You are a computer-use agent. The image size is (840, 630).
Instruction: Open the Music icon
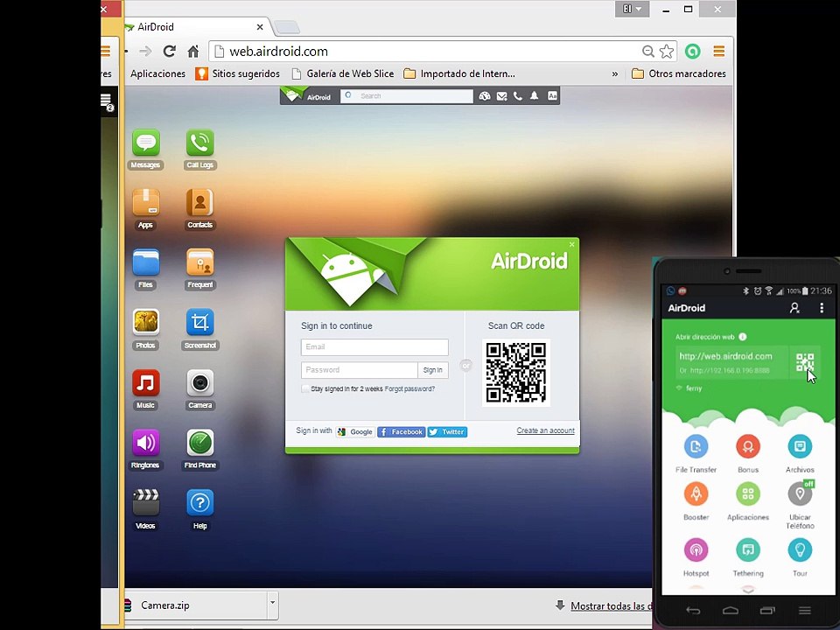(x=146, y=383)
